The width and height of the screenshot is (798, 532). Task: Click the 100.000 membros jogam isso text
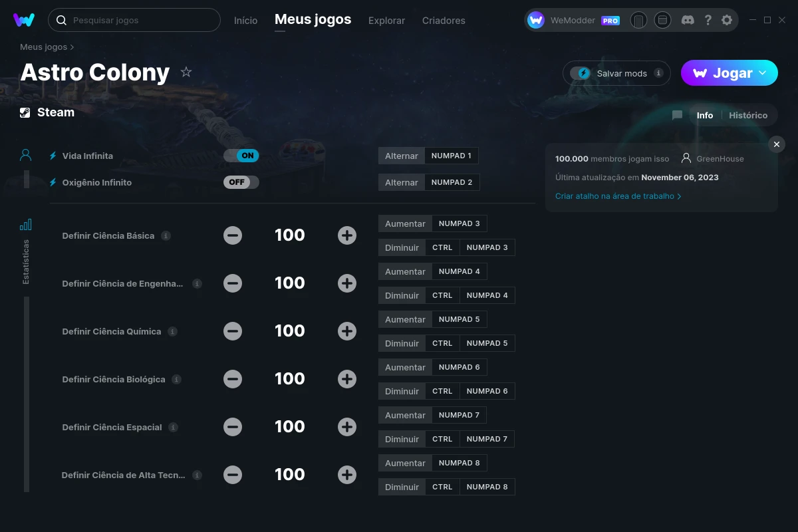tap(612, 159)
